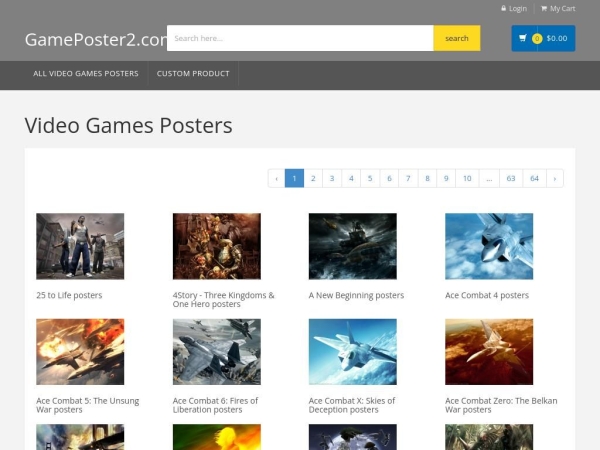Go to page 2
600x450 pixels.
click(313, 178)
